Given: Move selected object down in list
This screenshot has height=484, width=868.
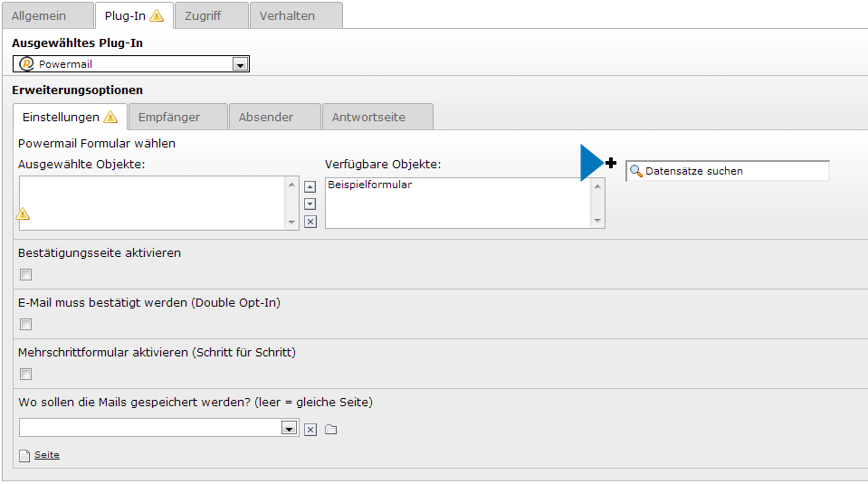Looking at the screenshot, I should [x=310, y=204].
